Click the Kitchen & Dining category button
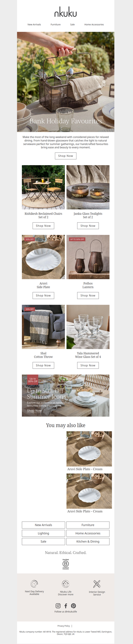 tap(88, 542)
